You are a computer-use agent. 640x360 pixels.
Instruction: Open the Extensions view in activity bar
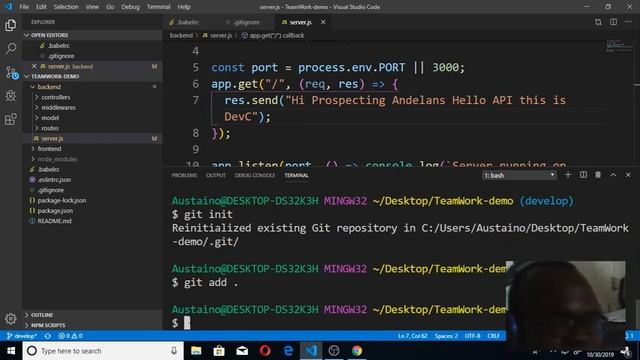pos(11,119)
